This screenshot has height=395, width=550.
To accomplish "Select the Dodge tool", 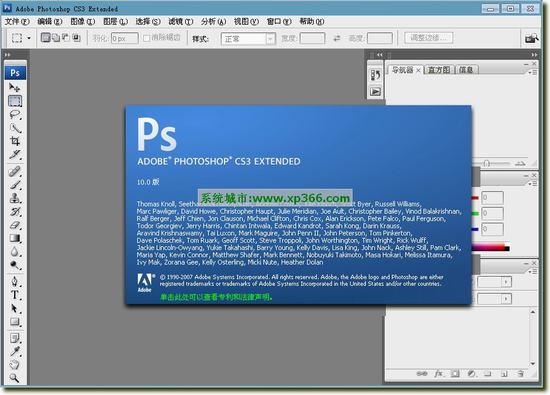I will [15, 265].
